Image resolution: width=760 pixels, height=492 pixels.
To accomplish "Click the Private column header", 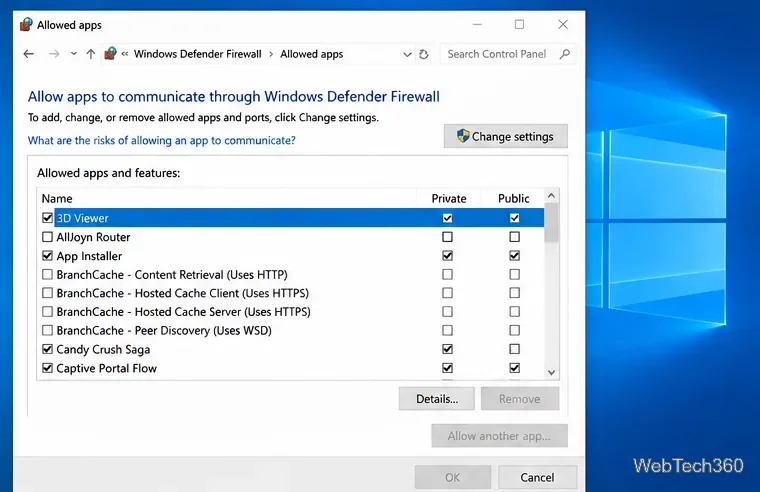I will (449, 198).
